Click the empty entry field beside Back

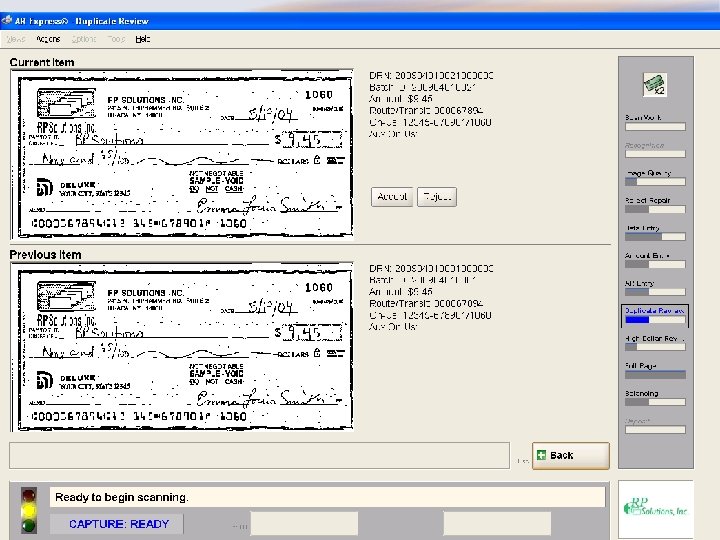pos(259,456)
